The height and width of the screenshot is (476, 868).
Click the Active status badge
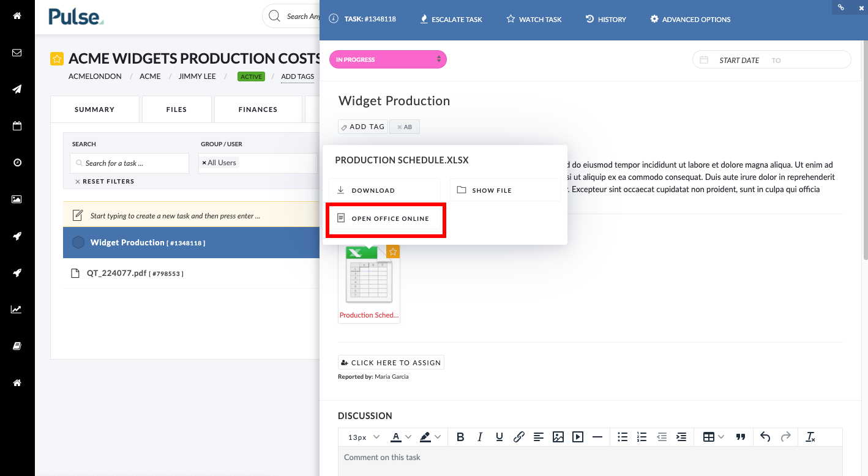[251, 76]
